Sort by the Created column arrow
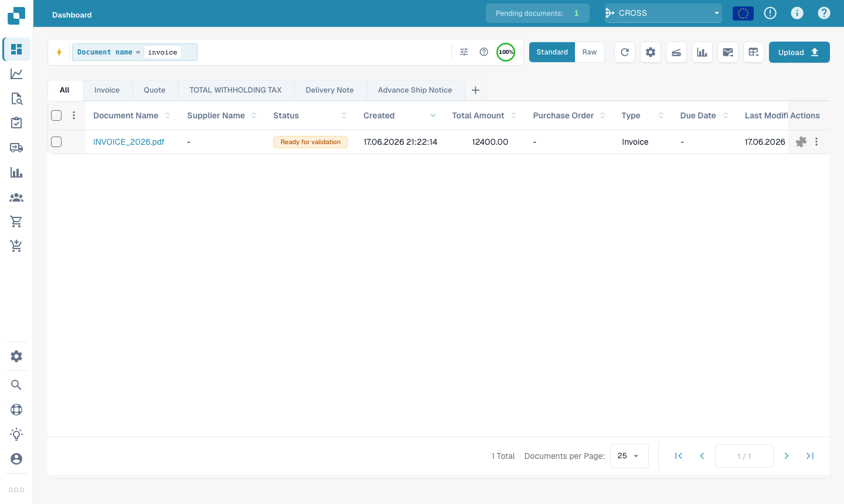The image size is (844, 504). [x=433, y=115]
